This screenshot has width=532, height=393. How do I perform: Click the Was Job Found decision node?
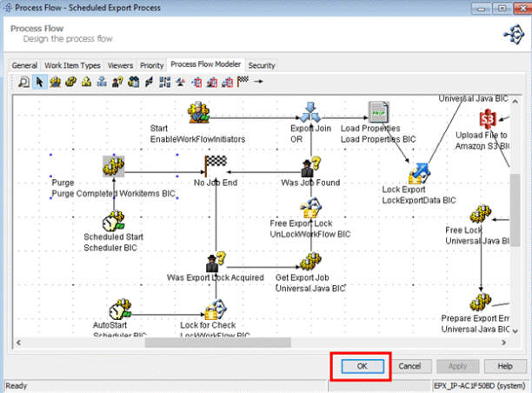coord(311,164)
